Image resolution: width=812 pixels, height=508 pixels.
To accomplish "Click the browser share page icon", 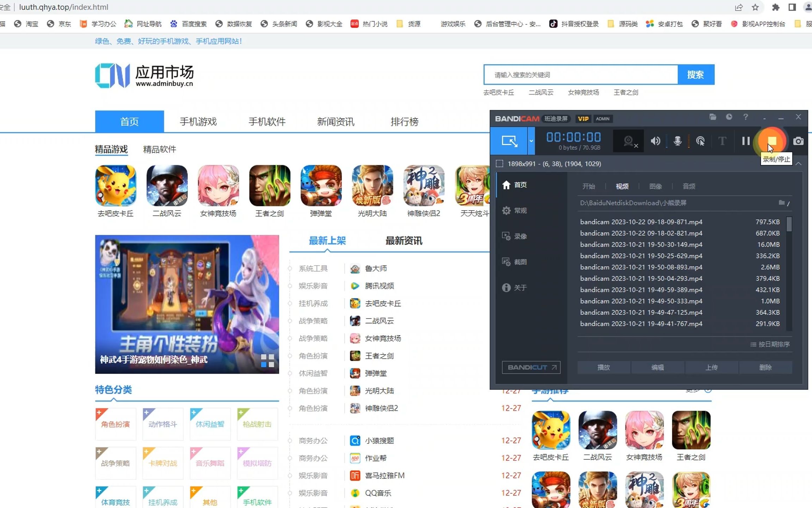I will click(x=739, y=7).
